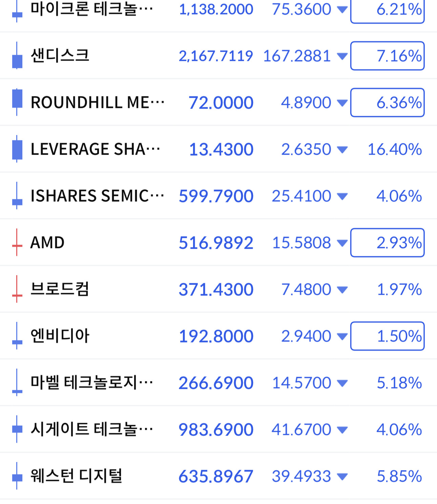Image resolution: width=437 pixels, height=504 pixels.
Task: Tap the 16.40% change for LEVERAGE SHA…
Action: click(395, 149)
